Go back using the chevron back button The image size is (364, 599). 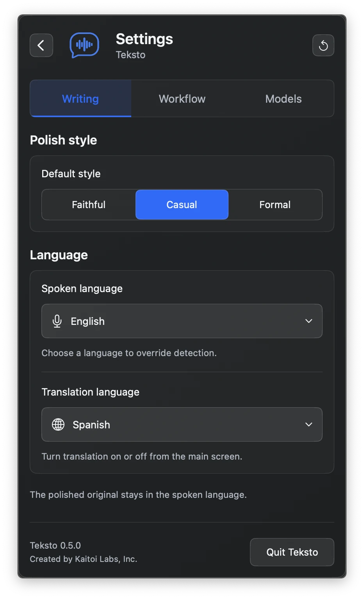[x=41, y=45]
